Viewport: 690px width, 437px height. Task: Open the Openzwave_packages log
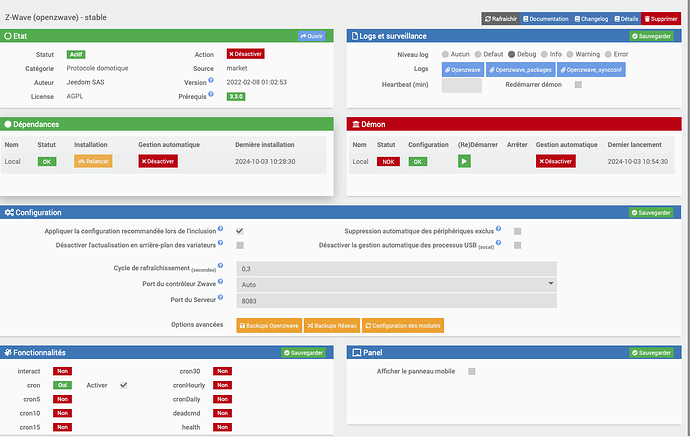coord(522,70)
